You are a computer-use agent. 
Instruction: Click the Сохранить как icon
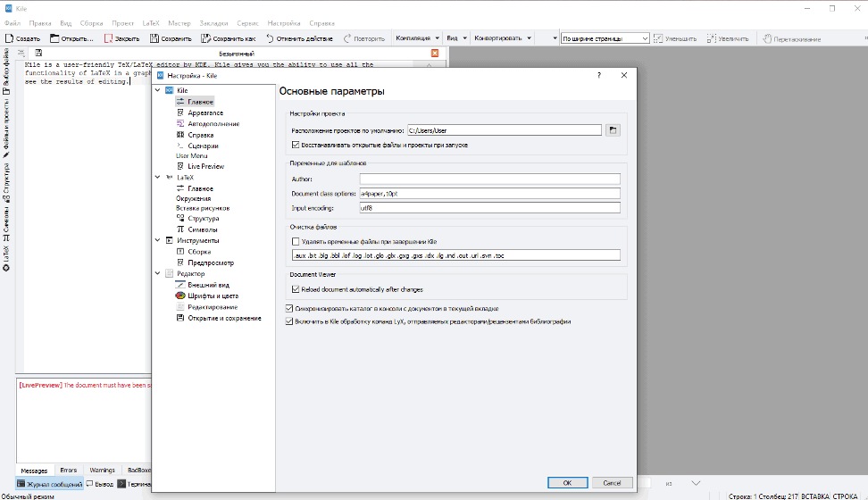point(206,38)
